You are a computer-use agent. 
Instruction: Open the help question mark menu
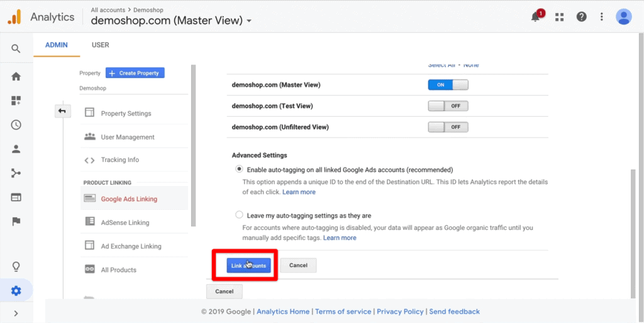581,17
